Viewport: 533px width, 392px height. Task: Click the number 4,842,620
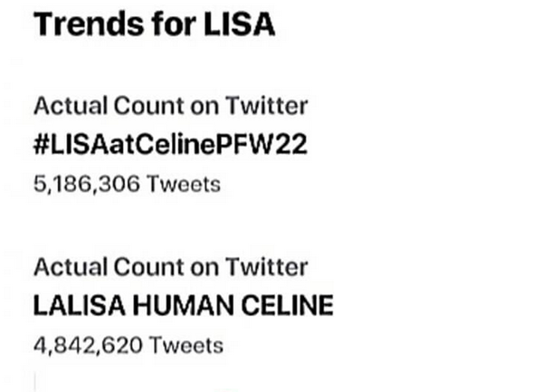pyautogui.click(x=88, y=346)
